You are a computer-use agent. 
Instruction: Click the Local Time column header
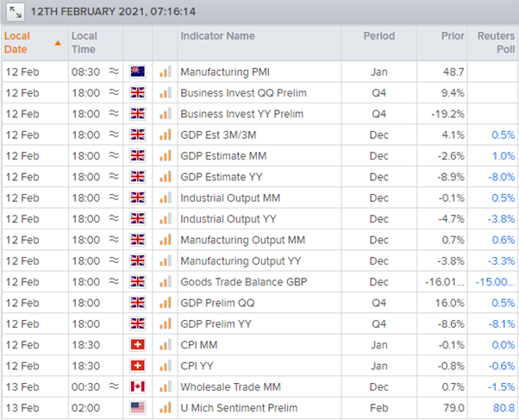pyautogui.click(x=84, y=42)
